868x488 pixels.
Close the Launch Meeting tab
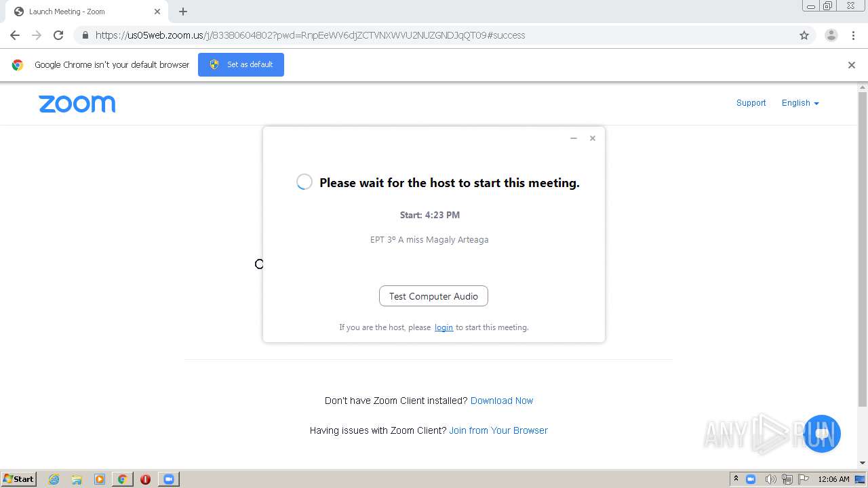157,12
